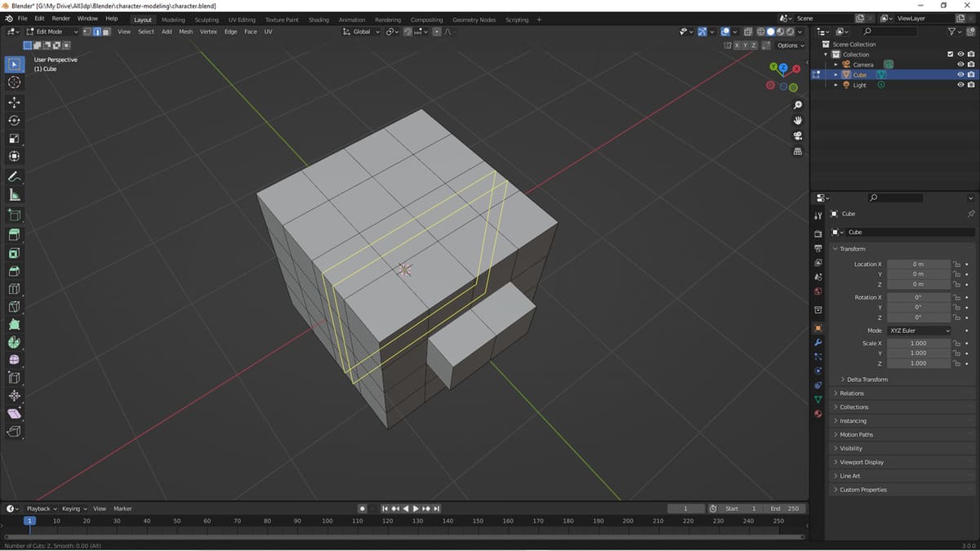
Task: Open the Edit Mode dropdown
Action: coord(52,32)
